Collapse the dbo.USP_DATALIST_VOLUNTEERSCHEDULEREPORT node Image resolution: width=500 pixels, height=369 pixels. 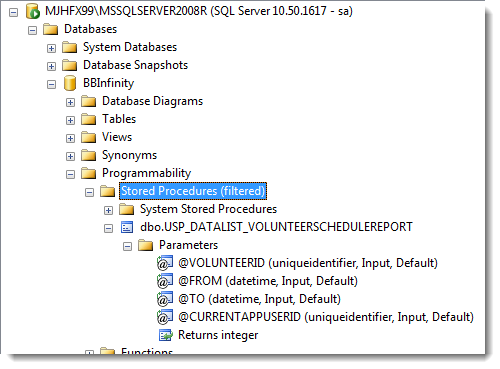(x=108, y=229)
